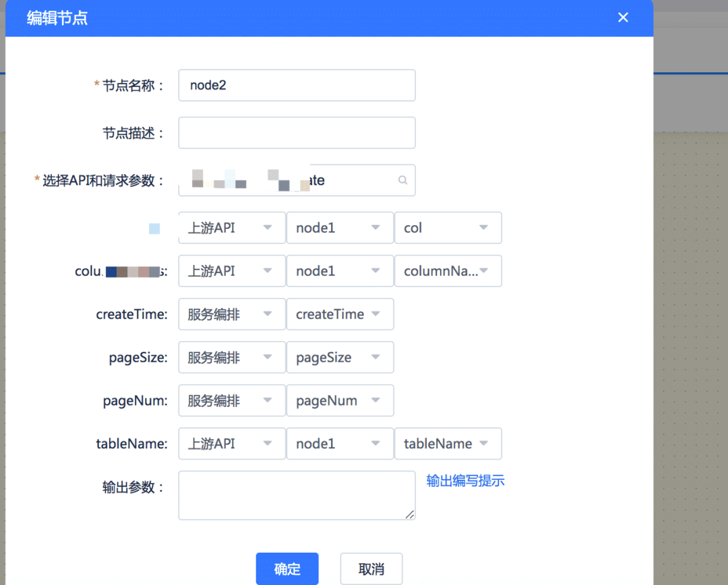Screen dimensions: 728x585
Task: Click the createTime: parameter label
Action: tap(131, 314)
